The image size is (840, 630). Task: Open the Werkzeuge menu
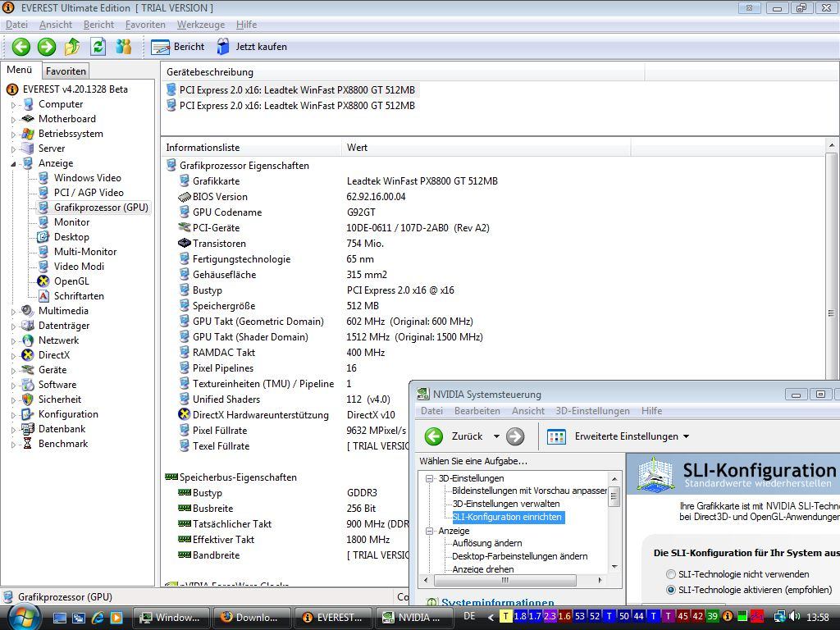pyautogui.click(x=201, y=25)
